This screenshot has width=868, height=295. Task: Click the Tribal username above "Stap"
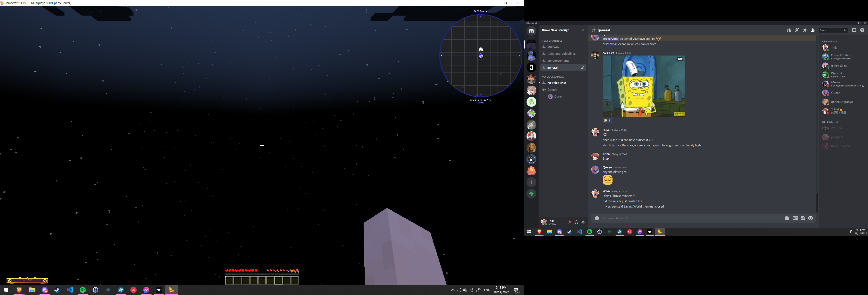[607, 154]
